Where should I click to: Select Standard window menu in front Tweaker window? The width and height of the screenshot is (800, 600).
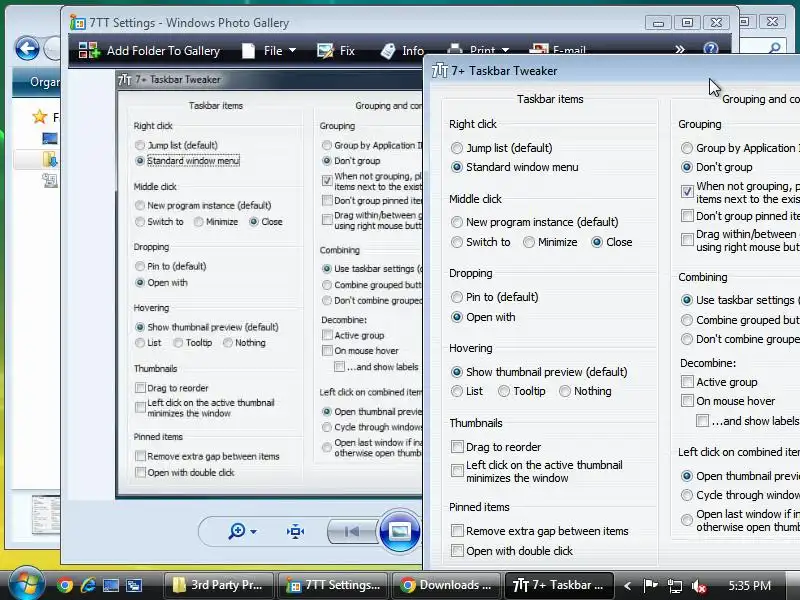click(457, 167)
